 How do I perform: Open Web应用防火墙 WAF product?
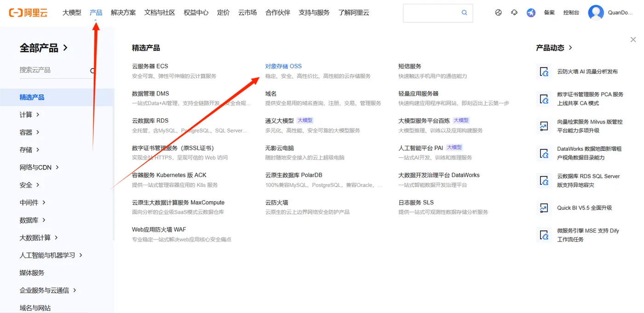click(x=159, y=229)
